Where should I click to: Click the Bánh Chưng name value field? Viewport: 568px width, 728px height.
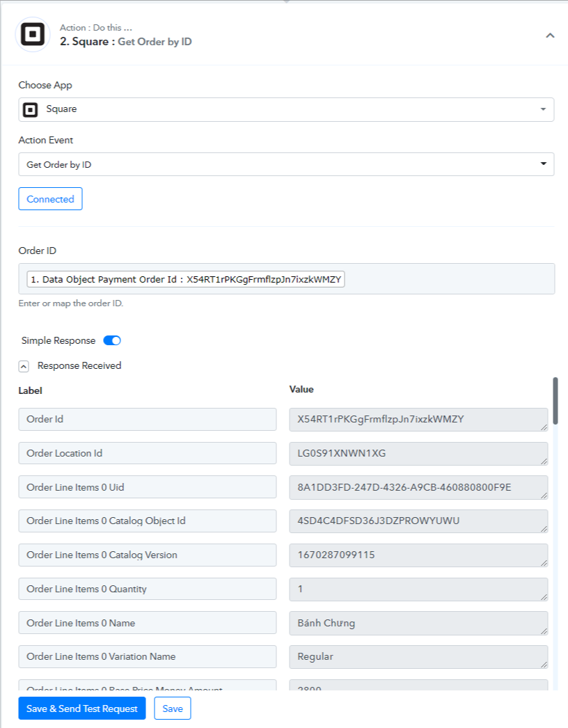[418, 623]
